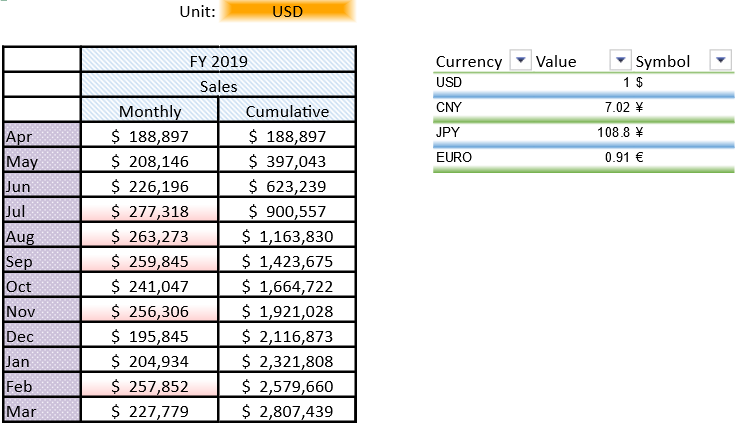This screenshot has width=738, height=424.
Task: Click the Dec row label
Action: [42, 336]
